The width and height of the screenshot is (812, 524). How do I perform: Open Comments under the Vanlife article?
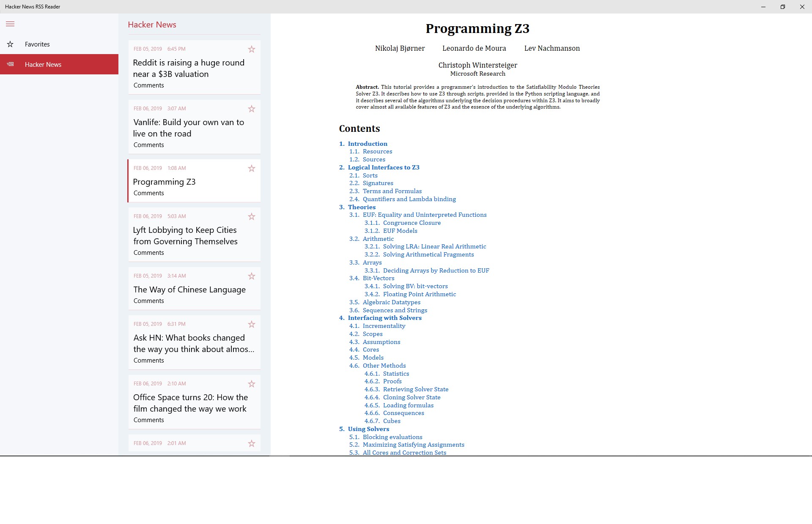pyautogui.click(x=148, y=145)
